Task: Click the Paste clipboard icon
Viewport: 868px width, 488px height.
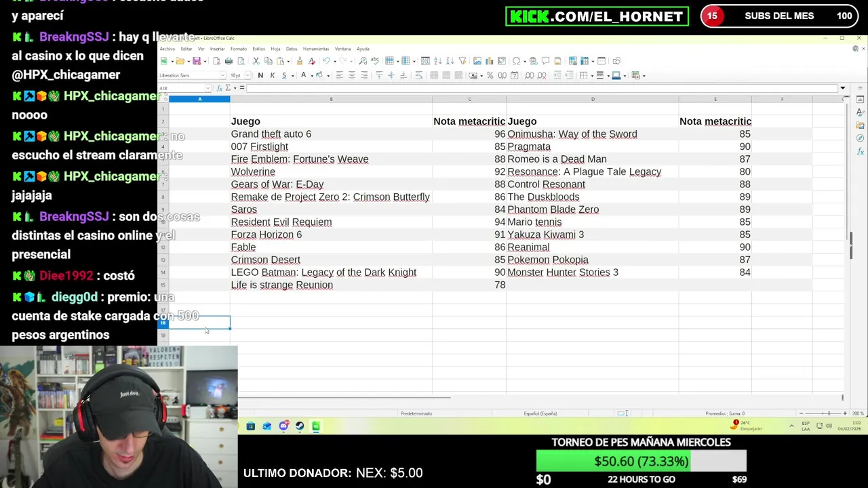Action: point(280,61)
